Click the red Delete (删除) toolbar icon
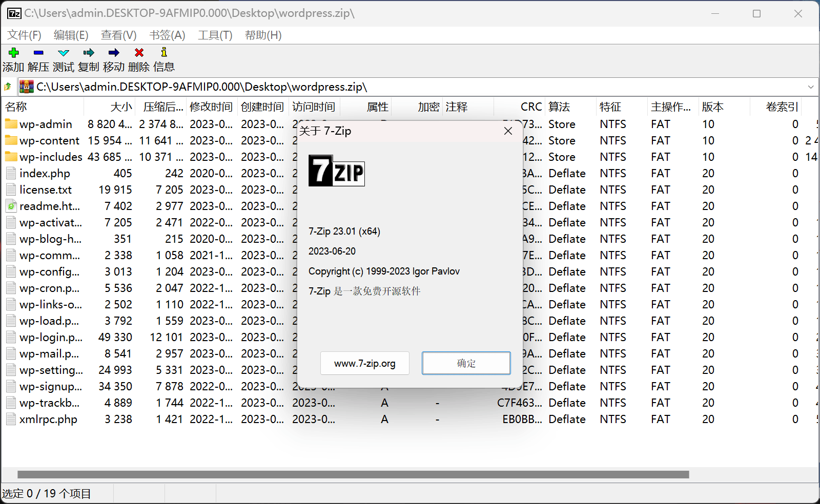820x504 pixels. pyautogui.click(x=139, y=52)
